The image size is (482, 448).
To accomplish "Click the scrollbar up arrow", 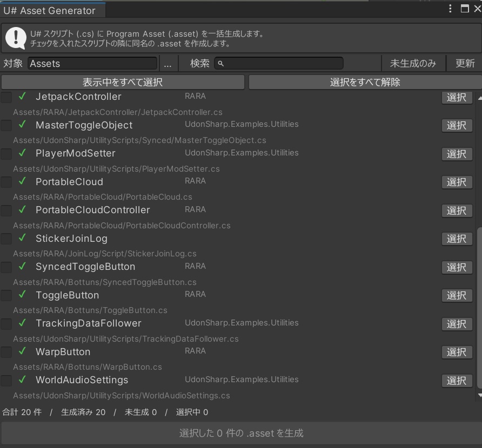I will coord(479,98).
